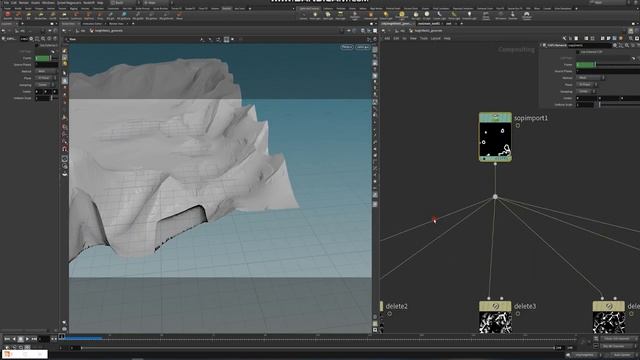The image size is (640, 360).
Task: Select the Volume Light shelf tool
Action: pyautogui.click(x=371, y=16)
